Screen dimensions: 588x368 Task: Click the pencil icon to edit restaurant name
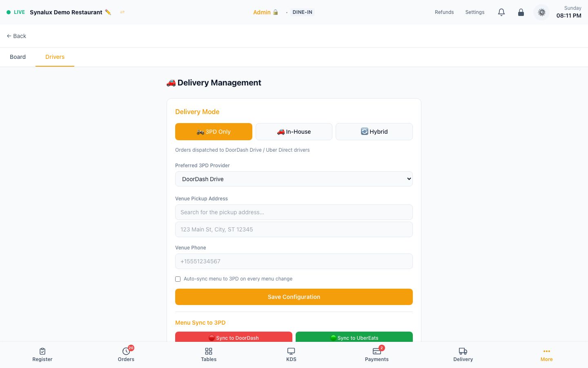point(108,12)
